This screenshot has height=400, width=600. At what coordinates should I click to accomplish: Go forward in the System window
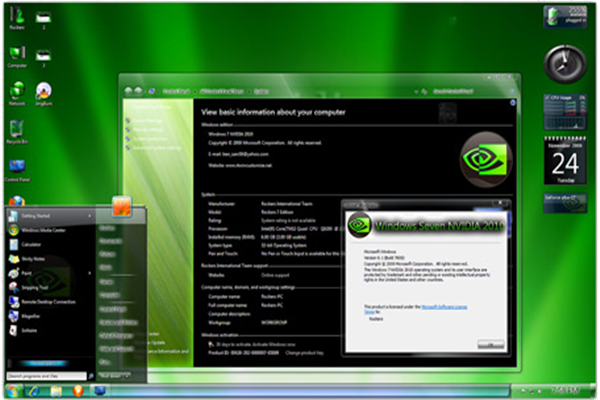pos(138,91)
